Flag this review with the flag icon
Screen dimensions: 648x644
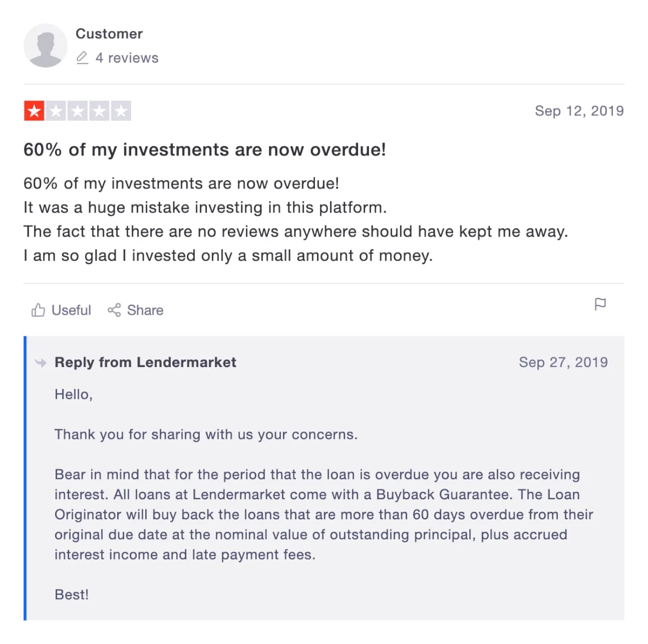pyautogui.click(x=600, y=304)
